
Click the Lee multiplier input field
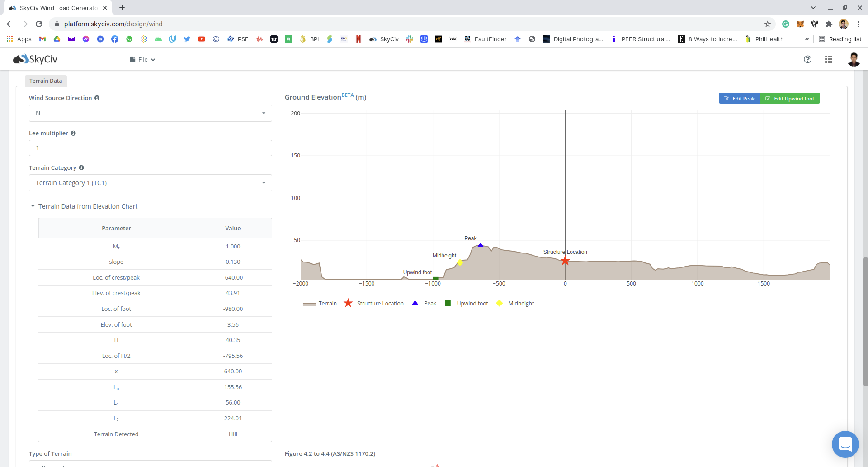tap(150, 148)
